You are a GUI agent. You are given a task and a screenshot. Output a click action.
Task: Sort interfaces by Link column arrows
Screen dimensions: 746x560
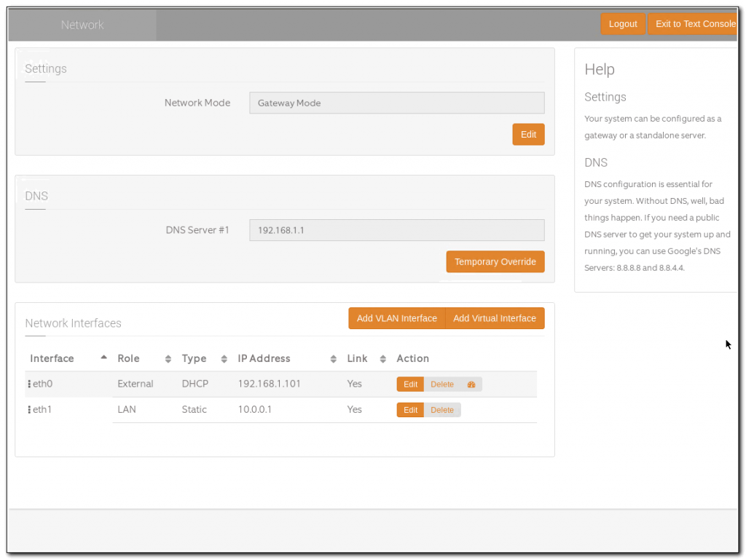coord(383,359)
